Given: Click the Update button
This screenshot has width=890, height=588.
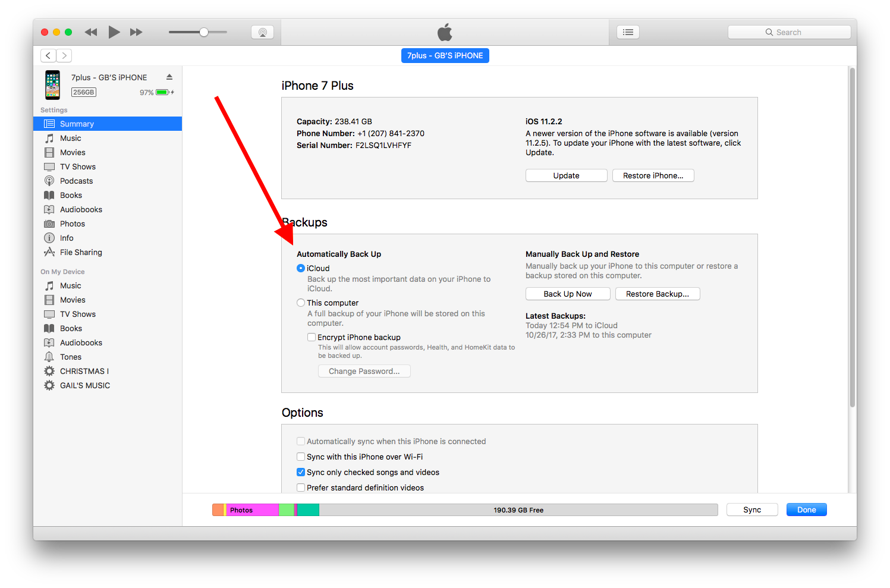Looking at the screenshot, I should 566,175.
